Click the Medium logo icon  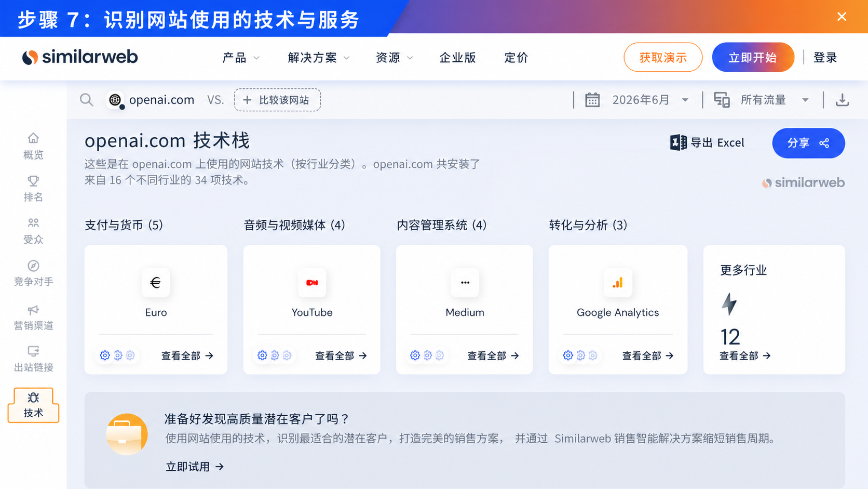[x=465, y=283]
